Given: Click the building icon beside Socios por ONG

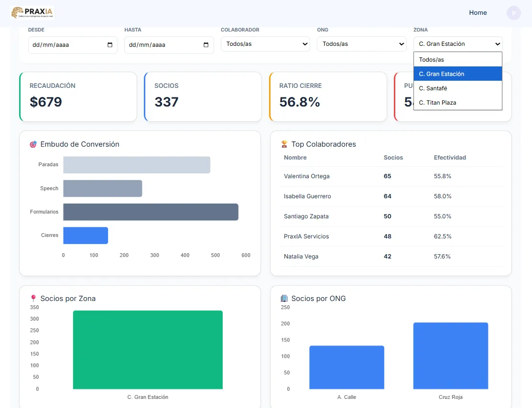Looking at the screenshot, I should point(284,299).
